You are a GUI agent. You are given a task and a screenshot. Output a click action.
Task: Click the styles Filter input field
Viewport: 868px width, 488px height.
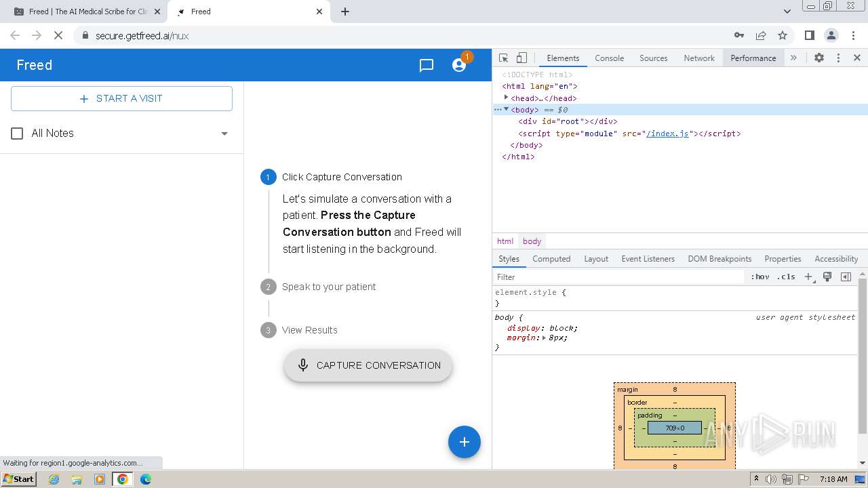coord(620,277)
